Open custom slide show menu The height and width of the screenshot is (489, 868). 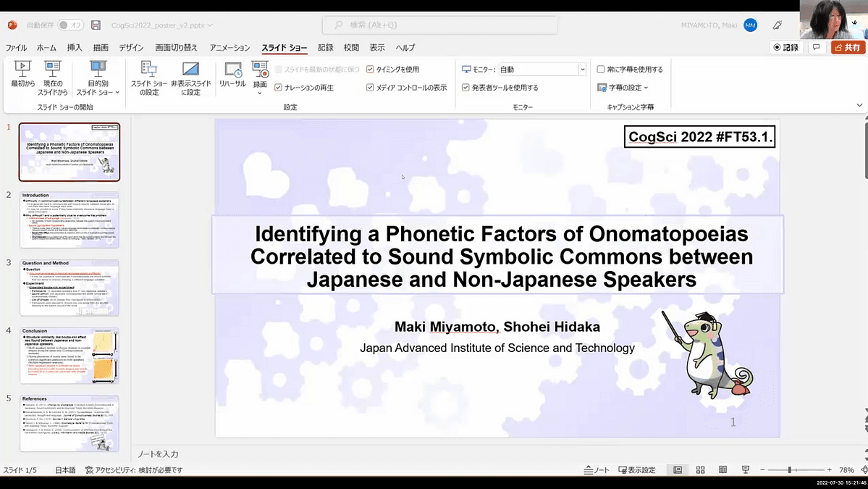98,78
